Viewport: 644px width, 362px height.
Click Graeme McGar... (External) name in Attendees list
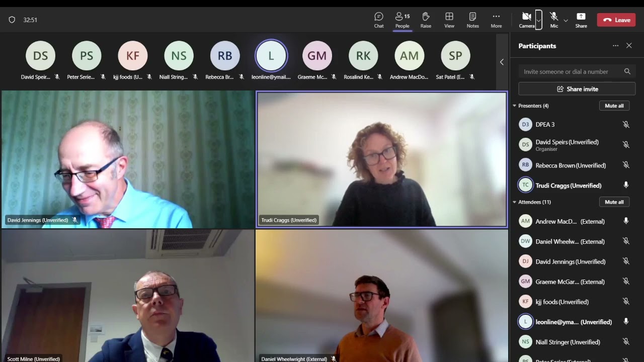tap(570, 282)
